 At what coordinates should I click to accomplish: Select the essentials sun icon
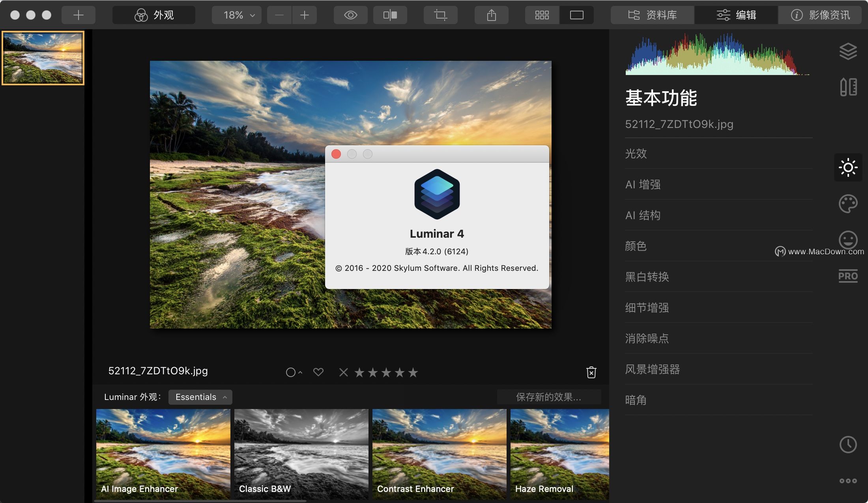[848, 167]
